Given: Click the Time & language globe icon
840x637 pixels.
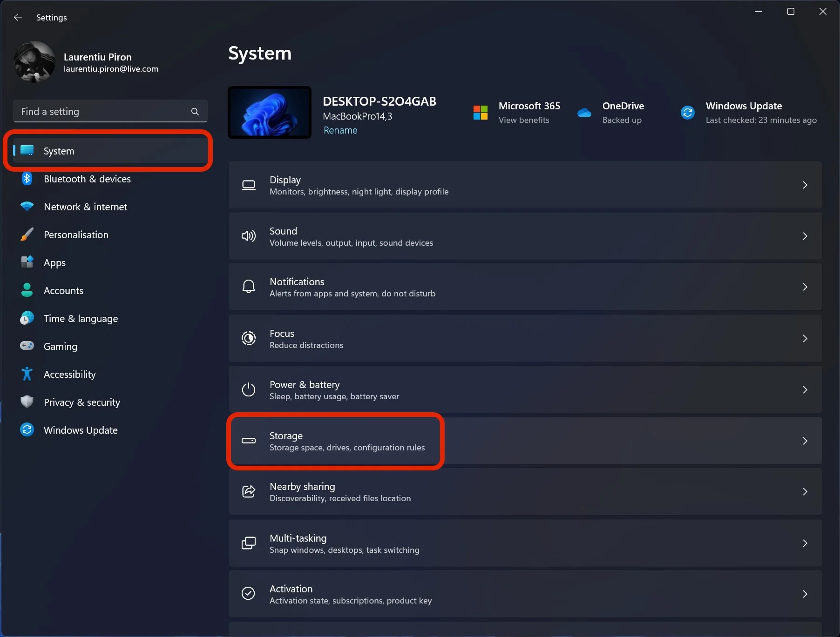Looking at the screenshot, I should tap(27, 318).
